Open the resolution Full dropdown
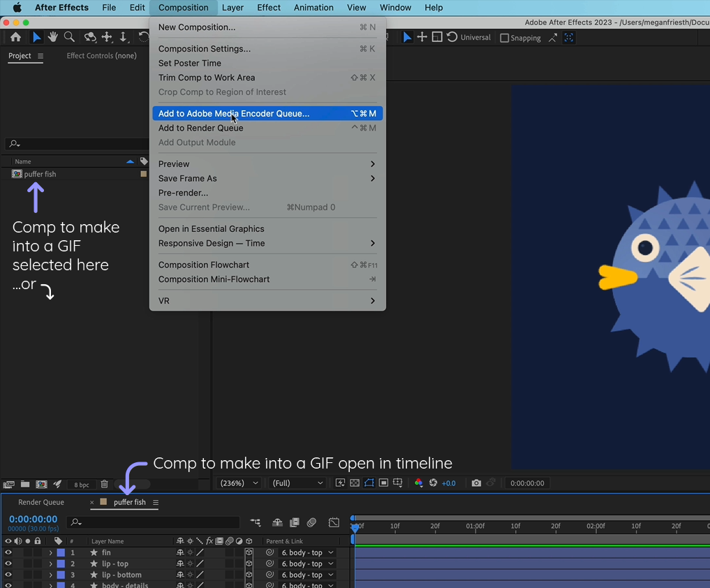 297,483
